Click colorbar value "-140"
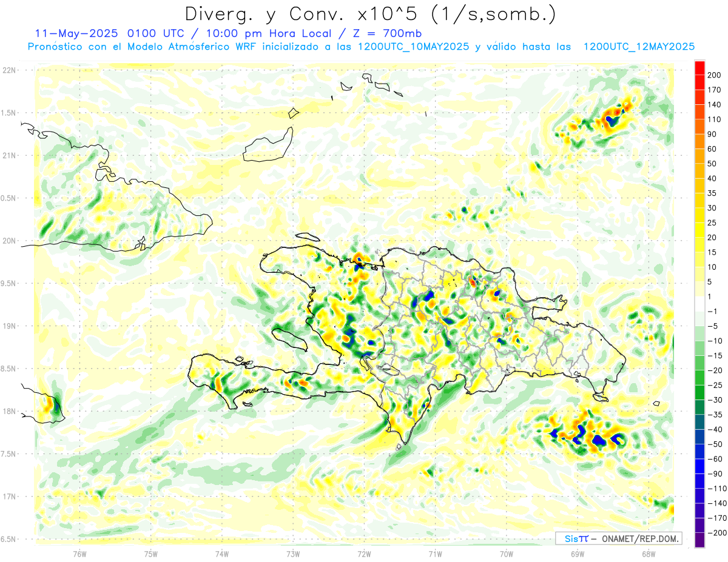Screen dimensions: 728x562 (x=717, y=503)
